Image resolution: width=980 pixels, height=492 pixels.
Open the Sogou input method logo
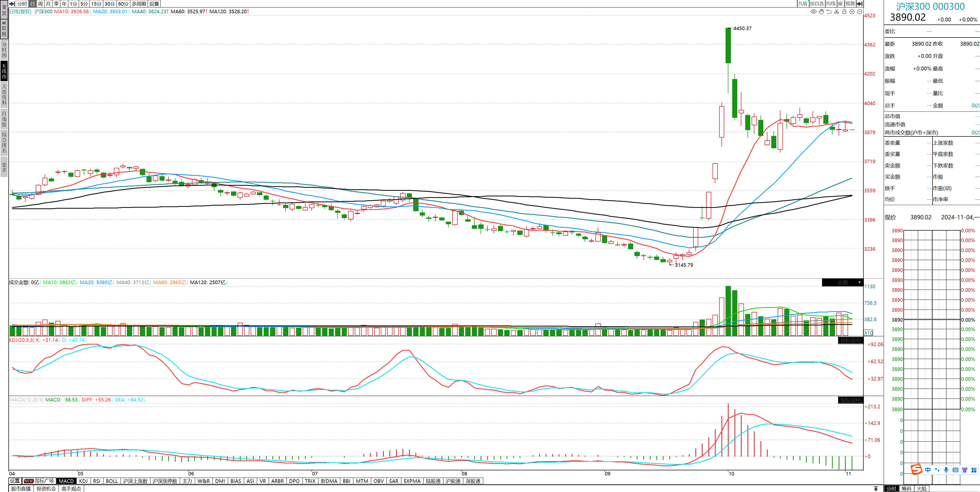tap(916, 470)
